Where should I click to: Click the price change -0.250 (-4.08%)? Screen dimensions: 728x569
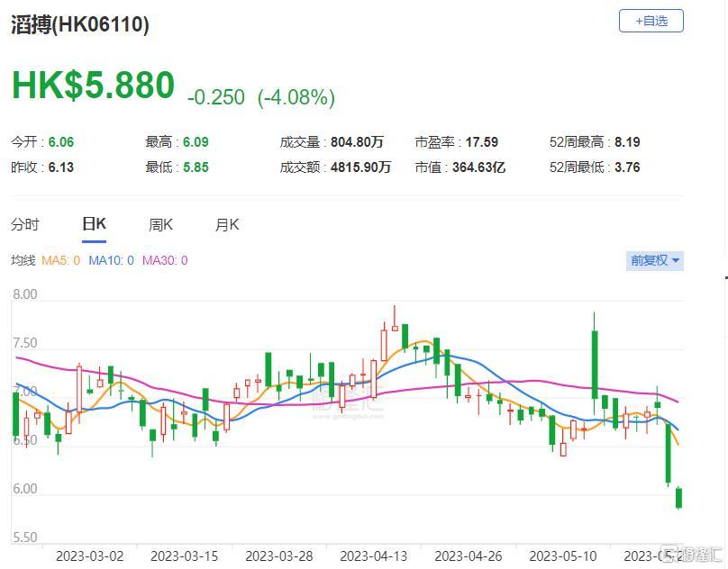pos(261,97)
